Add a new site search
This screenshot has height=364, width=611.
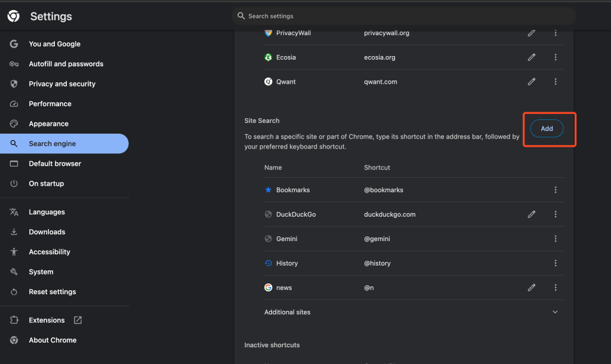pos(547,128)
